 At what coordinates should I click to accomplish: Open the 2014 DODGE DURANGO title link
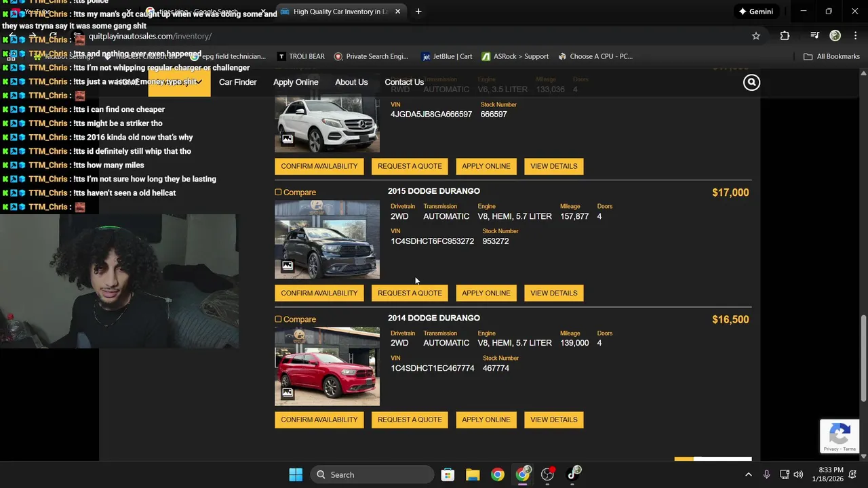point(434,318)
